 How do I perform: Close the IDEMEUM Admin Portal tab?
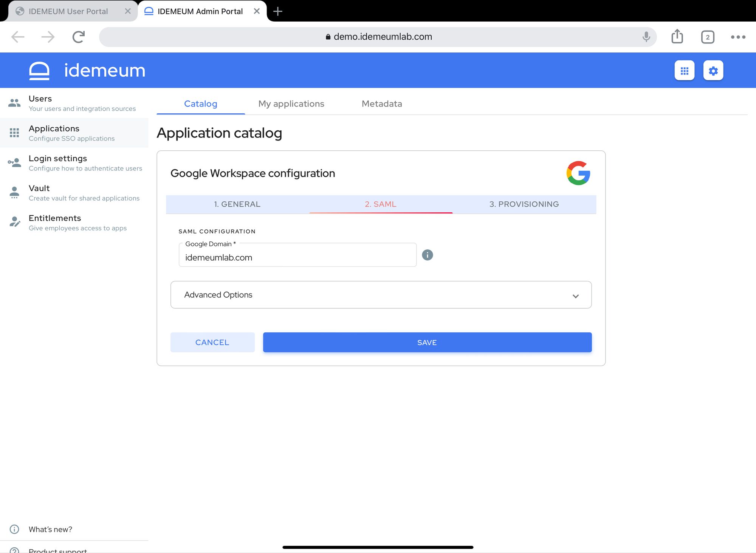pyautogui.click(x=257, y=11)
